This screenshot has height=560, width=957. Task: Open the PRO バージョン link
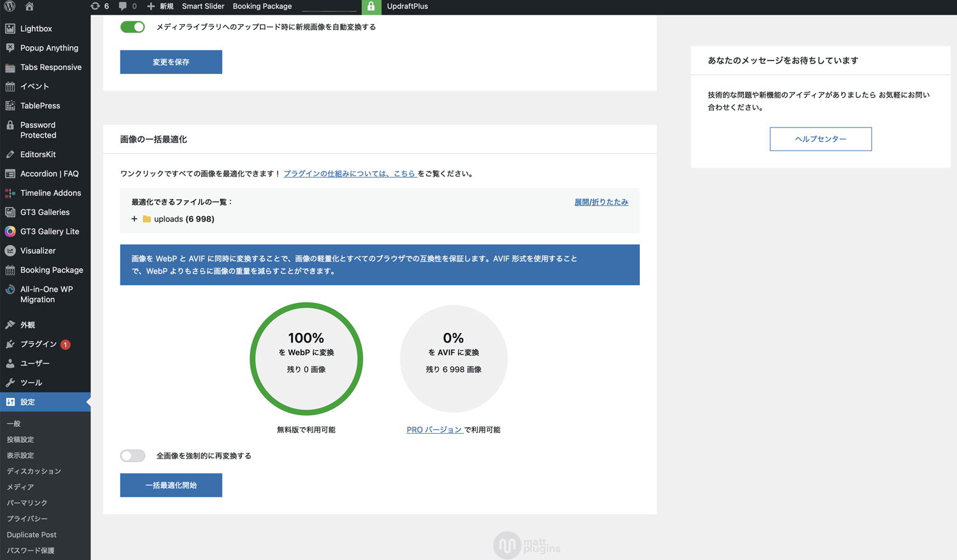click(434, 430)
